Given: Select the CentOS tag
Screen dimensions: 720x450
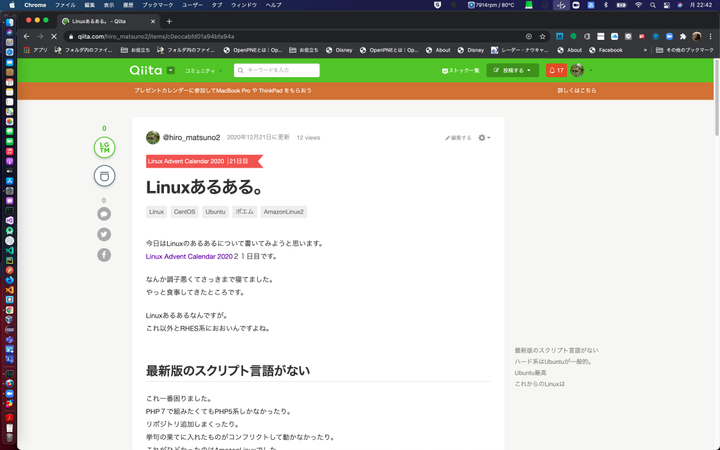Looking at the screenshot, I should coord(185,212).
